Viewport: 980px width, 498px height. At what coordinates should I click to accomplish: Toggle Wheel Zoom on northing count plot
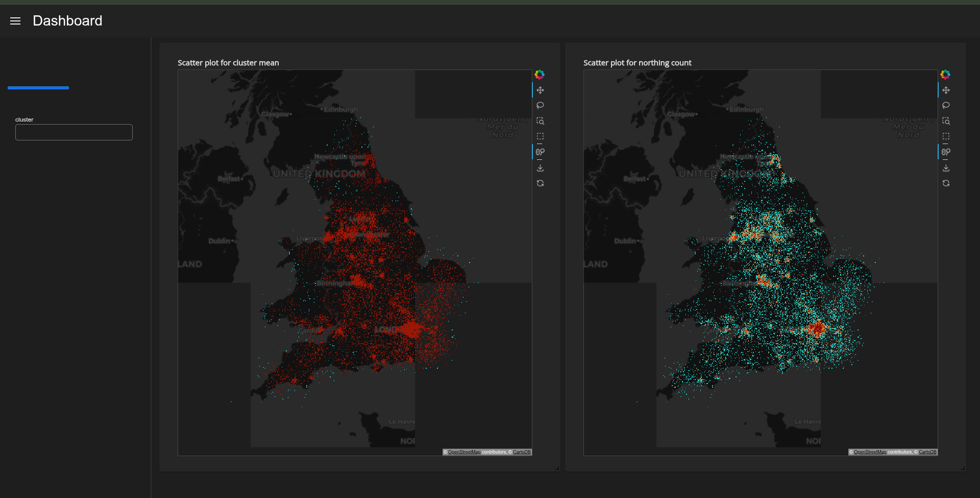point(946,152)
